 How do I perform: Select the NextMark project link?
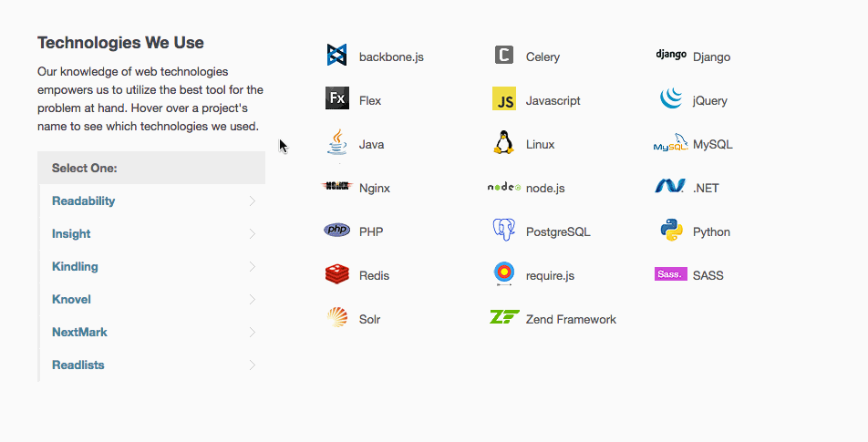pos(79,332)
